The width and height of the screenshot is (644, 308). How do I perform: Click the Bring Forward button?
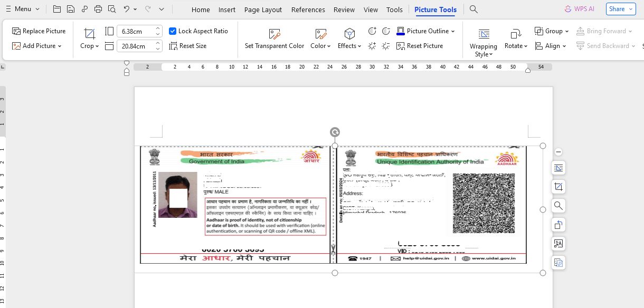pyautogui.click(x=604, y=31)
